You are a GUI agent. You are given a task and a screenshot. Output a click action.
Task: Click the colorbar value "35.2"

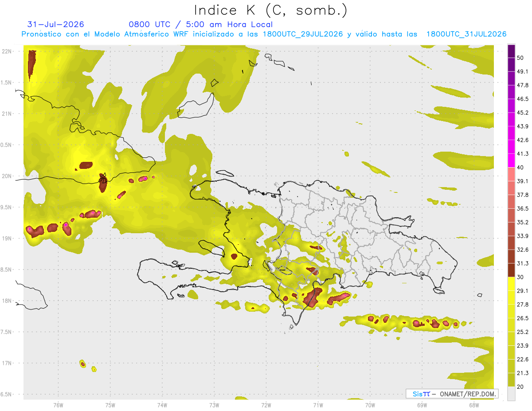tap(523, 222)
